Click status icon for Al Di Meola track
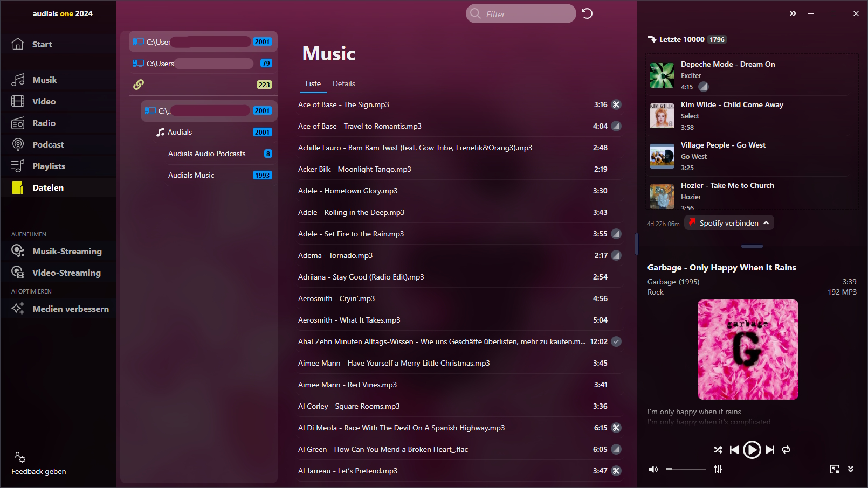This screenshot has height=488, width=868. coord(616,428)
